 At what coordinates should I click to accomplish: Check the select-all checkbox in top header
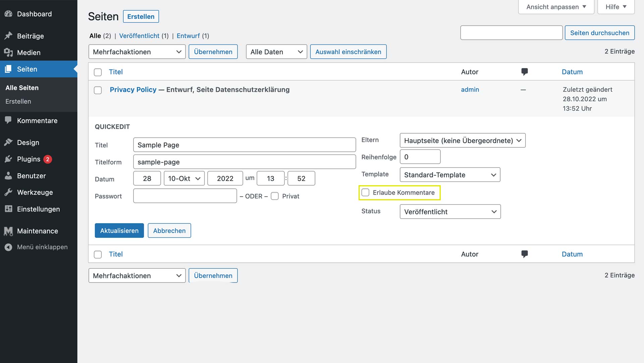98,72
